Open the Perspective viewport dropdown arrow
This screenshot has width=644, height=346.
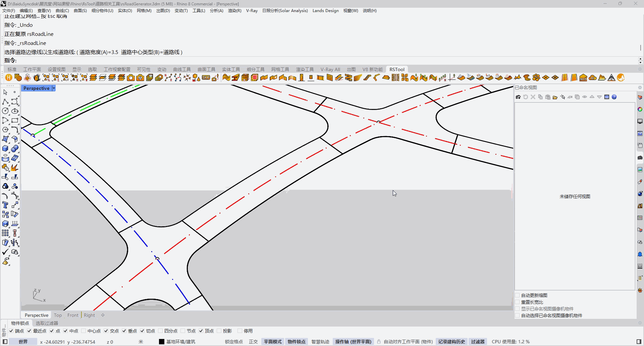(54, 88)
